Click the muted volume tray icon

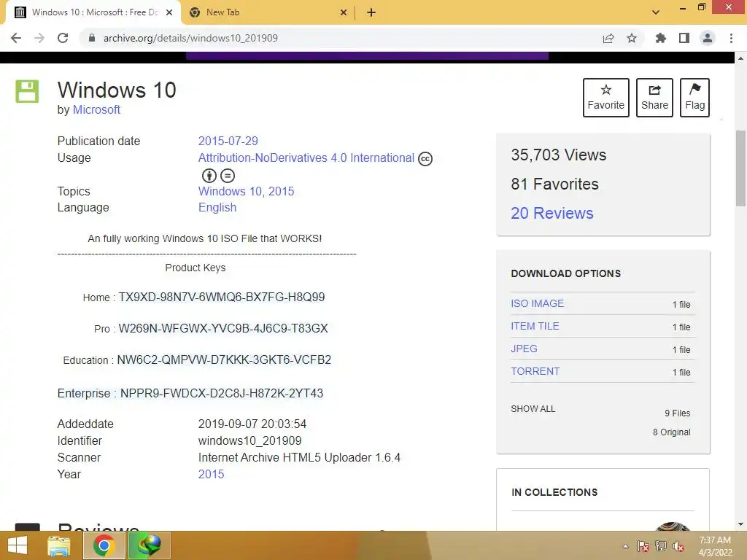(678, 546)
